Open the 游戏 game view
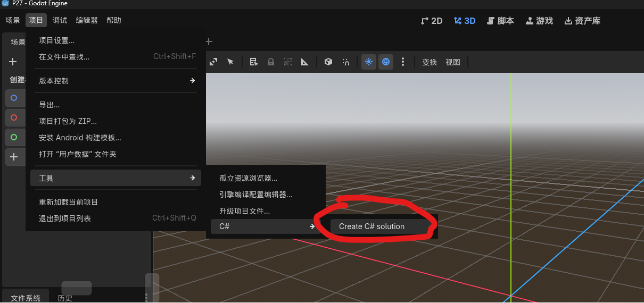644x303 pixels. click(x=539, y=21)
